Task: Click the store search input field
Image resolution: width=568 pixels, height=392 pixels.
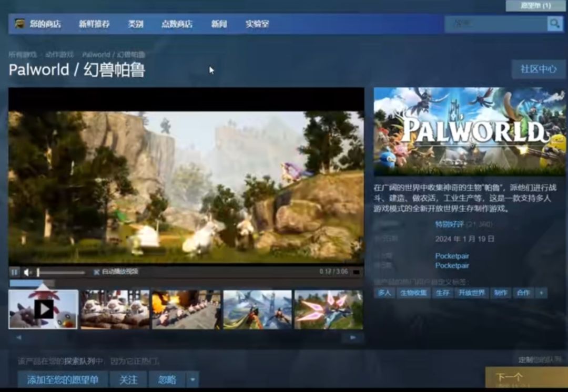Action: tap(496, 24)
